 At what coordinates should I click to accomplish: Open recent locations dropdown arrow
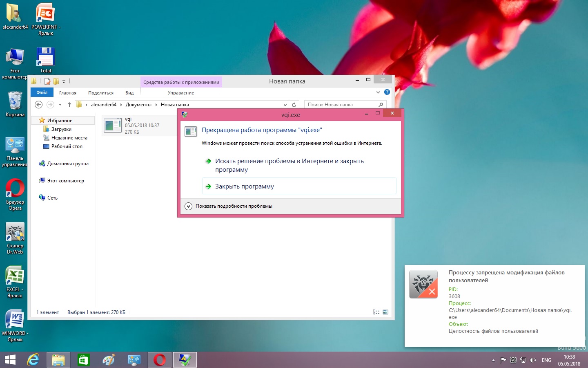tap(60, 105)
